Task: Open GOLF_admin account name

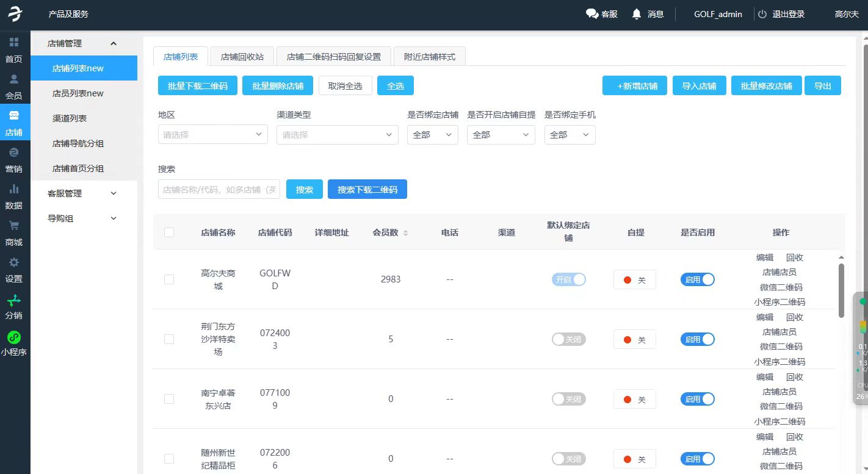Action: [x=718, y=14]
